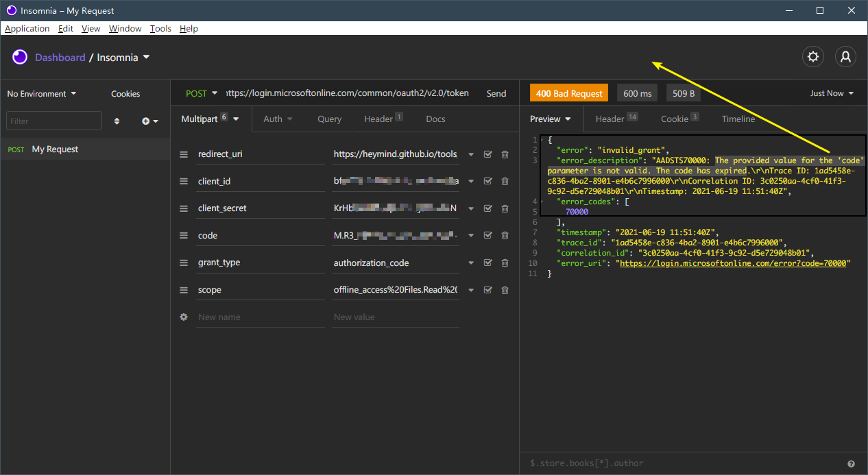Disable the redirect_uri parameter checkbox
This screenshot has height=475, width=868.
[x=488, y=155]
